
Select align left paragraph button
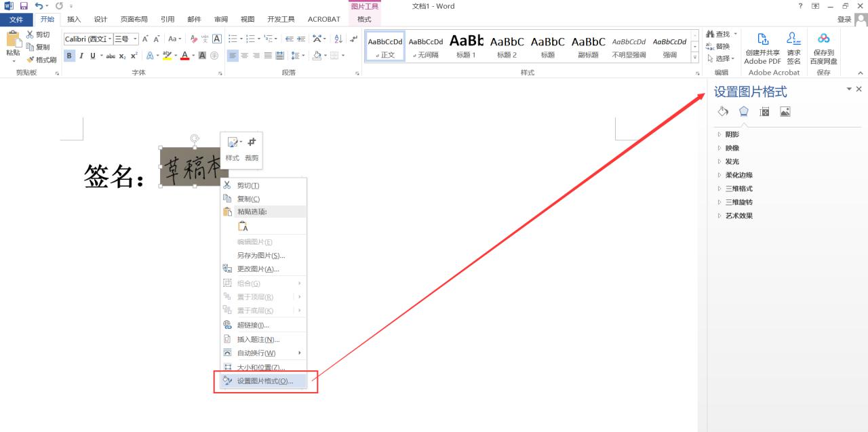233,56
